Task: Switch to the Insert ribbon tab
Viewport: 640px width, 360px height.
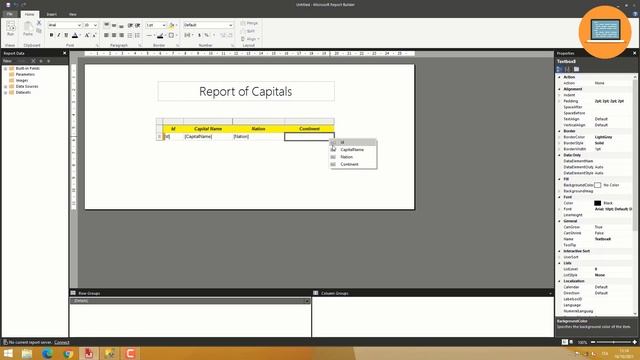Action: coord(51,14)
